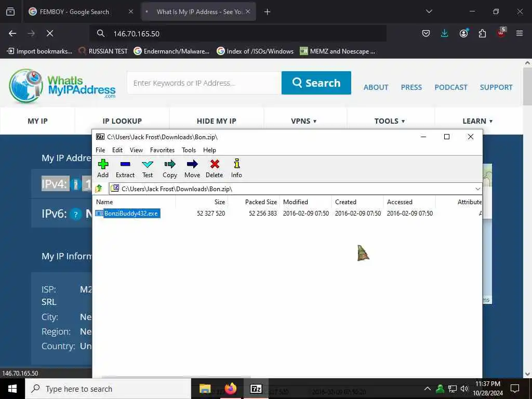The image size is (532, 399).
Task: Go to IP LOOKUP page
Action: click(122, 121)
